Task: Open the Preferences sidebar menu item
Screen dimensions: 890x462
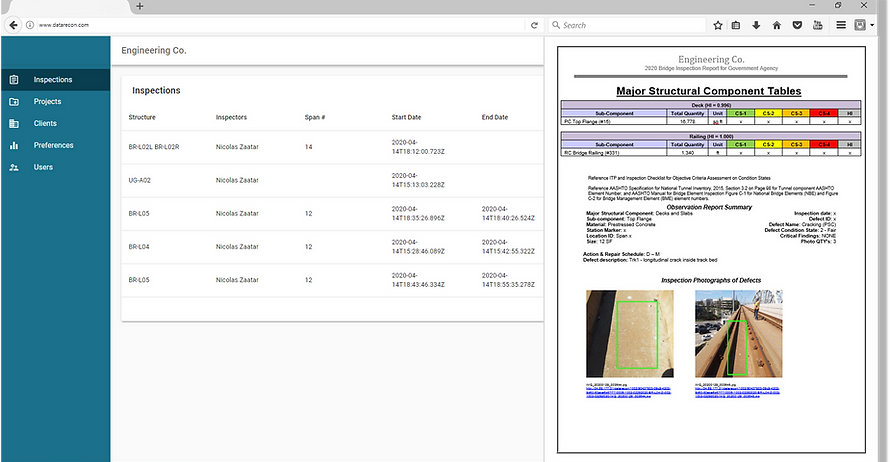Action: point(56,145)
